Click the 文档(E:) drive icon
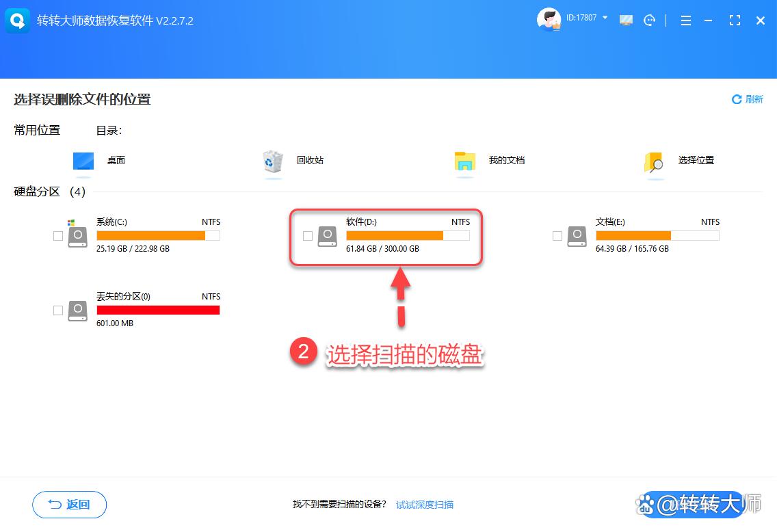The image size is (777, 532). tap(577, 237)
